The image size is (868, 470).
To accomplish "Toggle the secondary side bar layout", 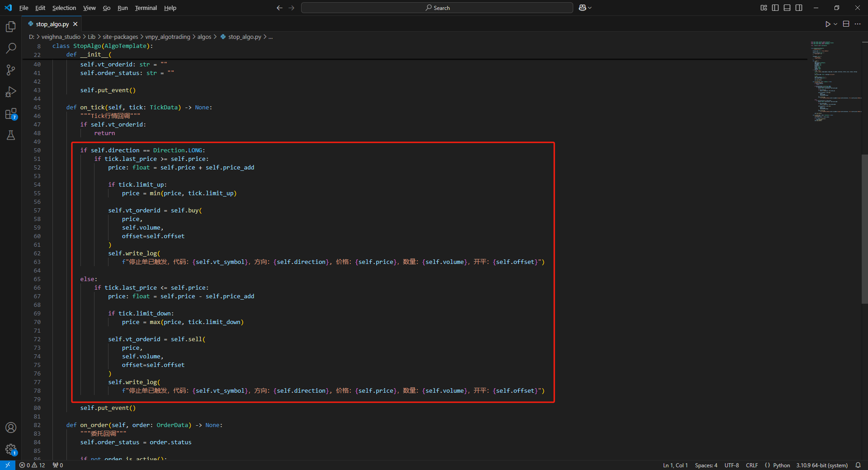I will (x=799, y=8).
